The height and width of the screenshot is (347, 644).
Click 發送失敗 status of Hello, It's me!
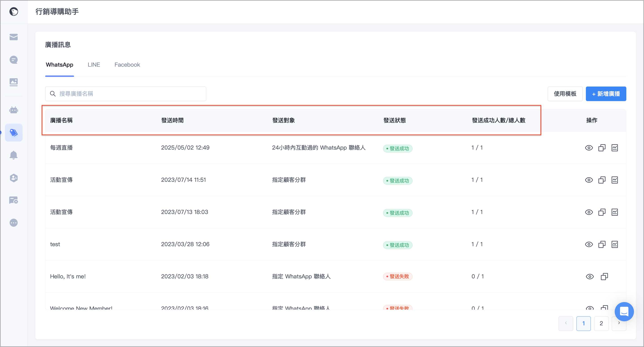(398, 277)
